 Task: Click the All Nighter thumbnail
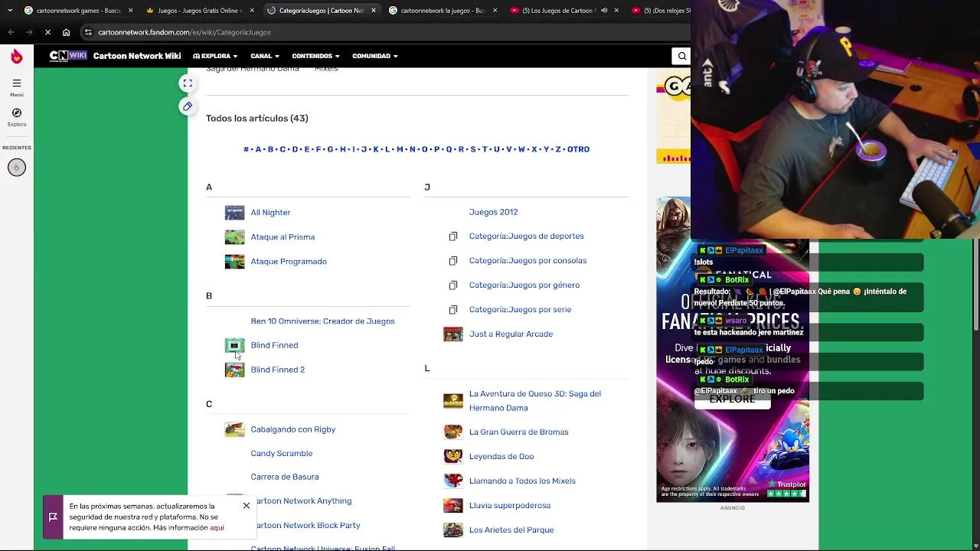[234, 213]
